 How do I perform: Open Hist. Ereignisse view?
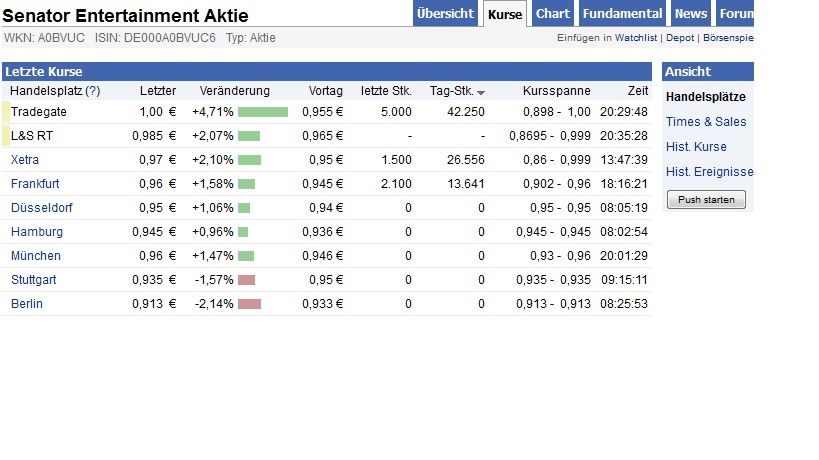(x=709, y=172)
